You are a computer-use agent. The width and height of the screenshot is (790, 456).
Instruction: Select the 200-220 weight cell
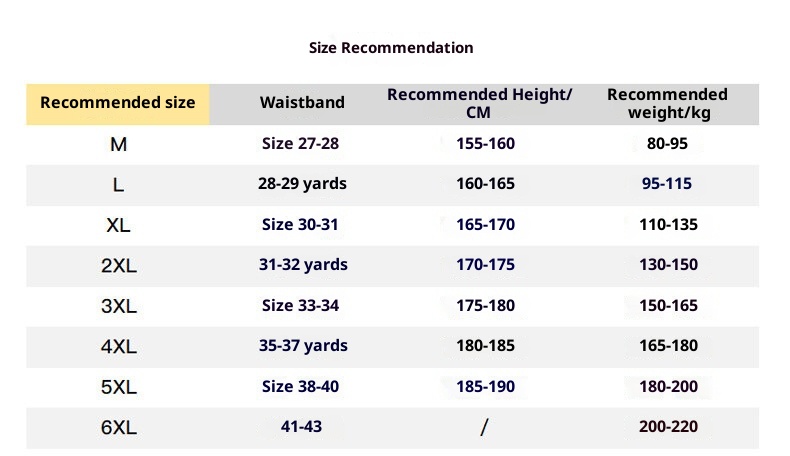668,427
